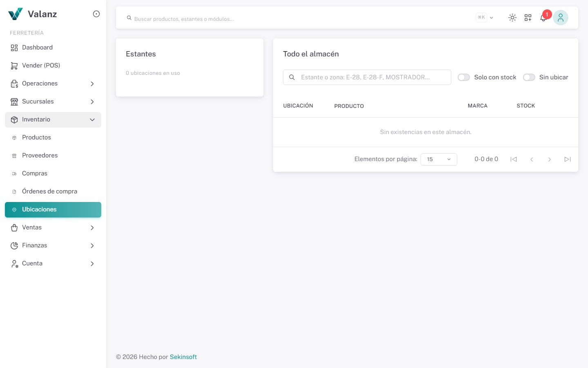The height and width of the screenshot is (368, 588).
Task: Open the apps grid shortcut icon
Action: point(528,18)
